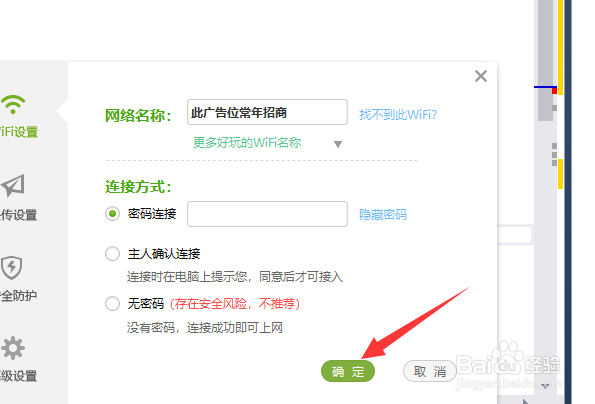Select the no password radio option
Image resolution: width=595 pixels, height=404 pixels.
click(x=112, y=303)
